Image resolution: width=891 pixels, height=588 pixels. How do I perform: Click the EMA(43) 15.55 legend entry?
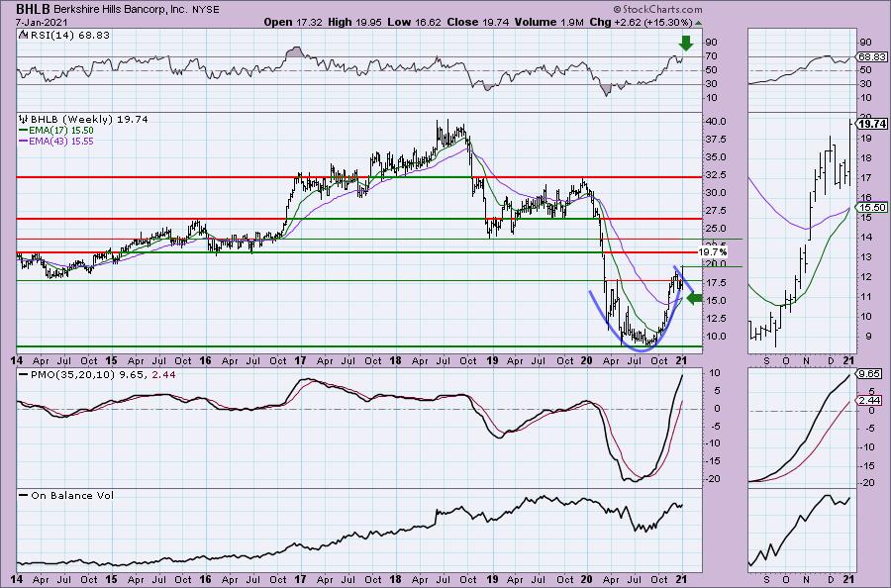pyautogui.click(x=61, y=142)
